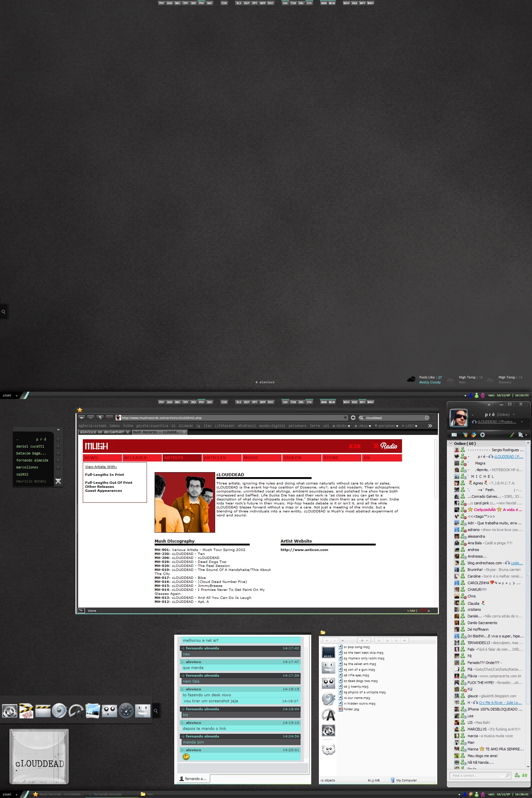
Task: Open the LOST bookmark folder dropdown
Action: click(x=410, y=426)
